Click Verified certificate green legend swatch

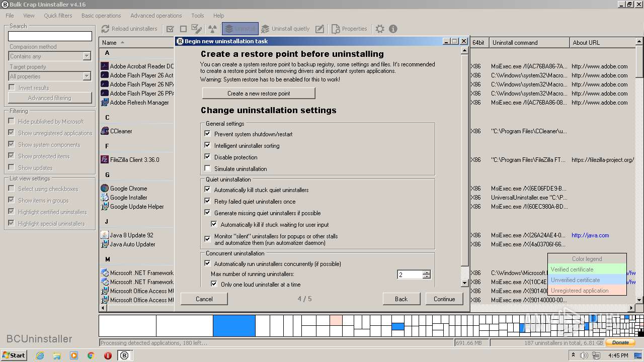click(587, 269)
